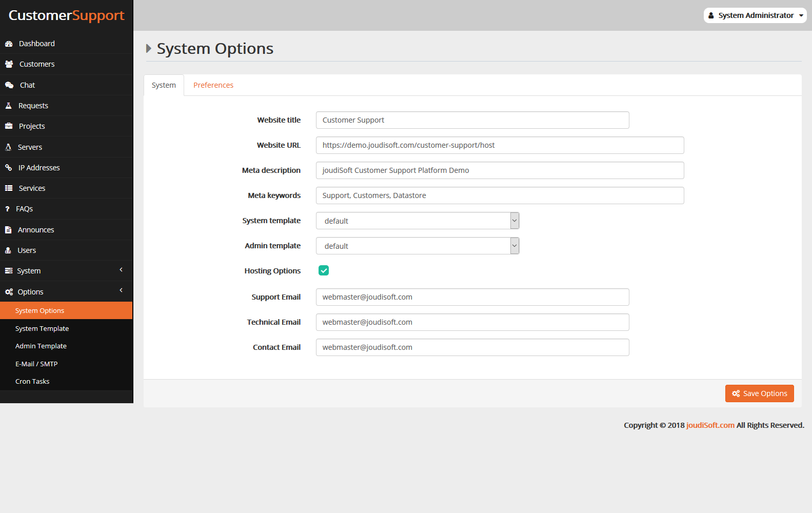
Task: Open Admin Template submenu item
Action: coord(66,346)
